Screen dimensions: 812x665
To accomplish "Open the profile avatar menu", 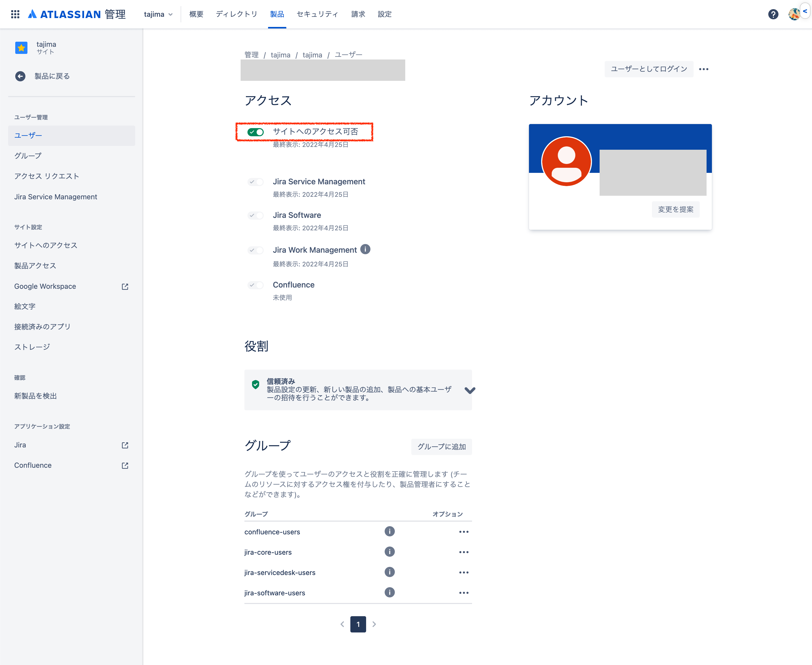I will pos(794,14).
